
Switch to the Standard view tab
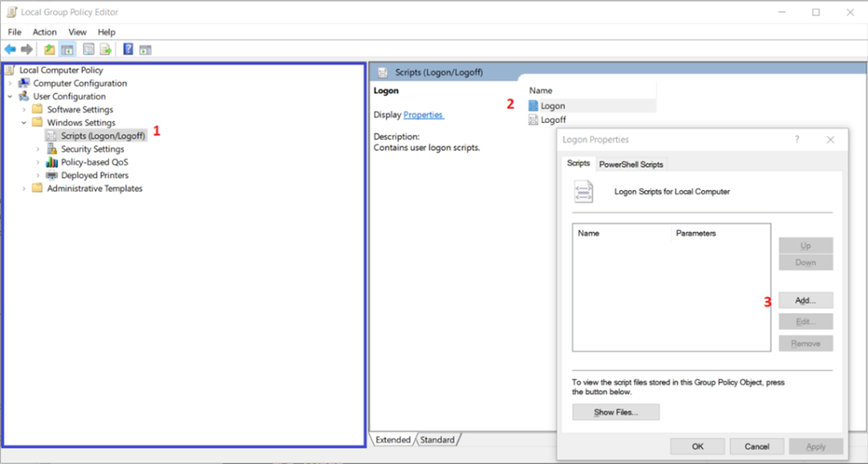coord(437,439)
